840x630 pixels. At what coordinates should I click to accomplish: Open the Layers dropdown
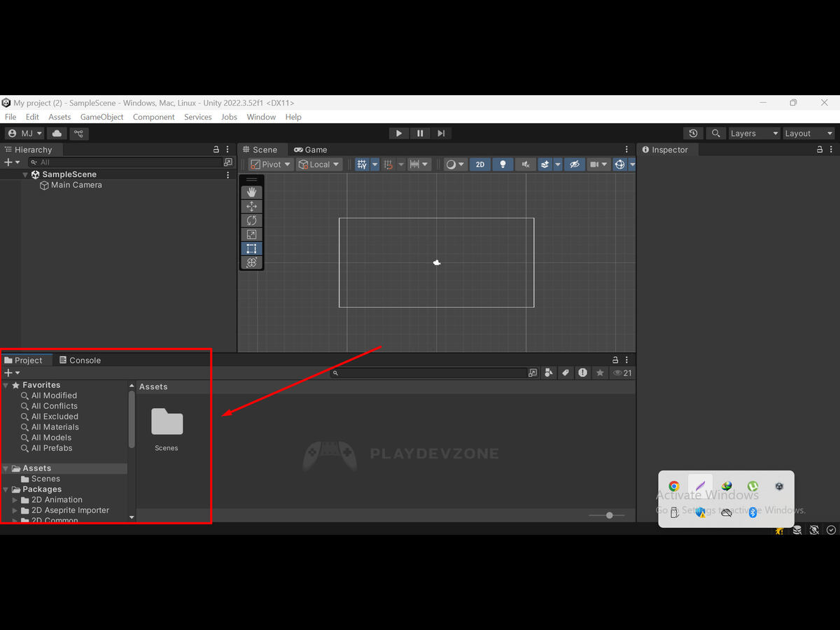tap(753, 134)
